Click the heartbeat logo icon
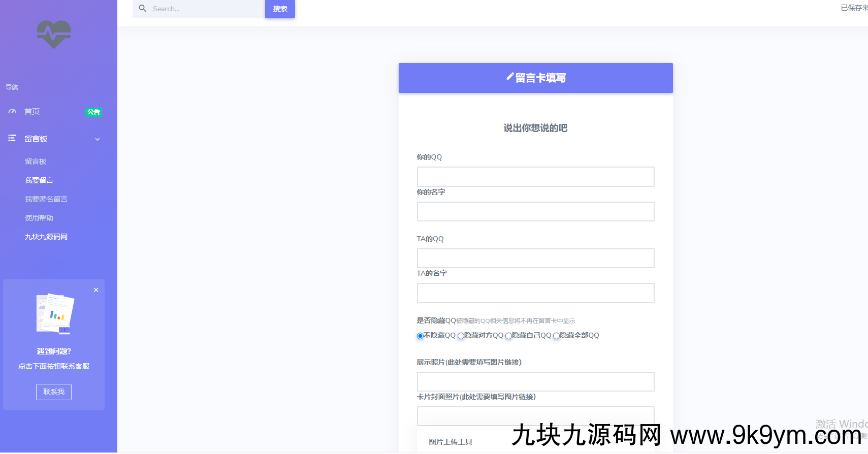 (54, 34)
